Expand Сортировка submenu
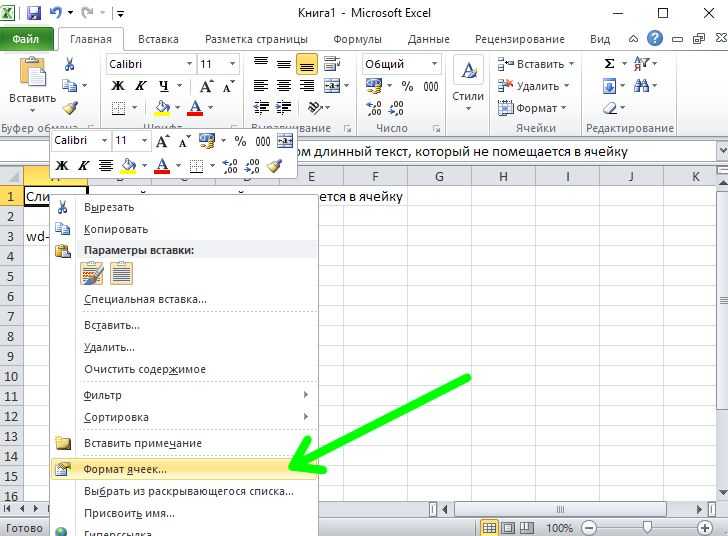 click(184, 417)
